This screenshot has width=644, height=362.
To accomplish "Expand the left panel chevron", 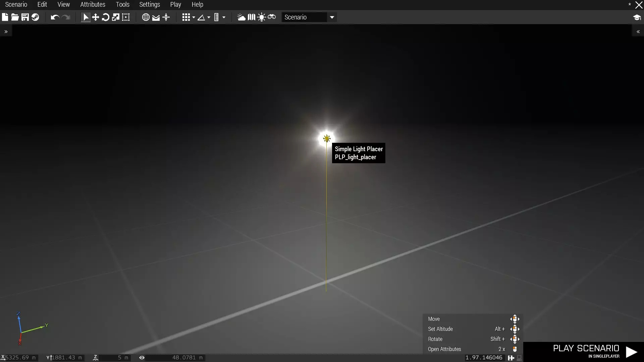I will (6, 32).
